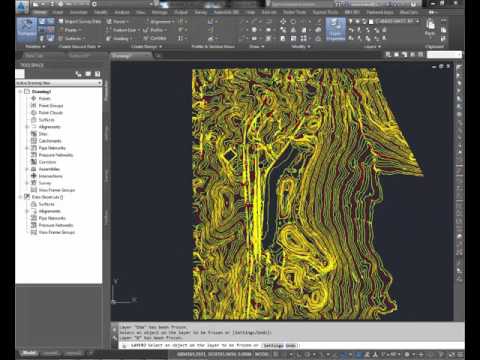Expand the Survey tree node

point(27,183)
